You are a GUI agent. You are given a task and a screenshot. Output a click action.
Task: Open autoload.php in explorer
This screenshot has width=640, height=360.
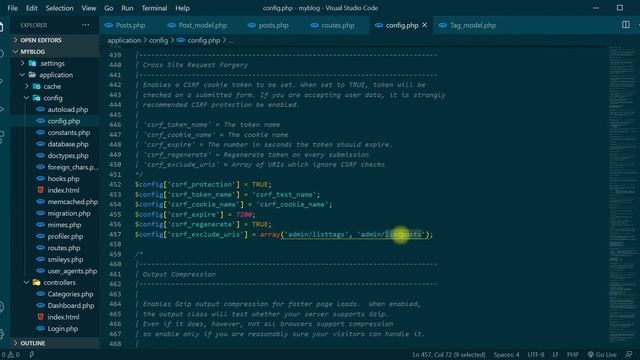tap(67, 109)
